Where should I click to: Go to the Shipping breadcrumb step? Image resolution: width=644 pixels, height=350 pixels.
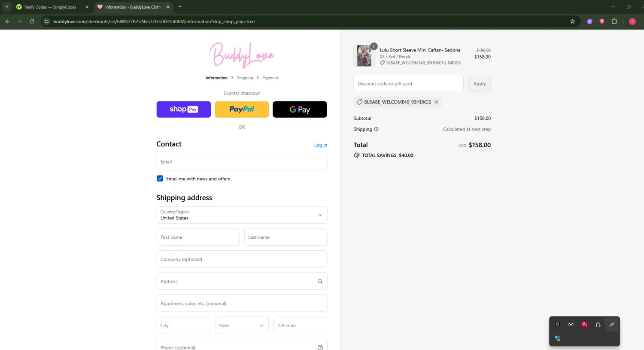coord(245,78)
